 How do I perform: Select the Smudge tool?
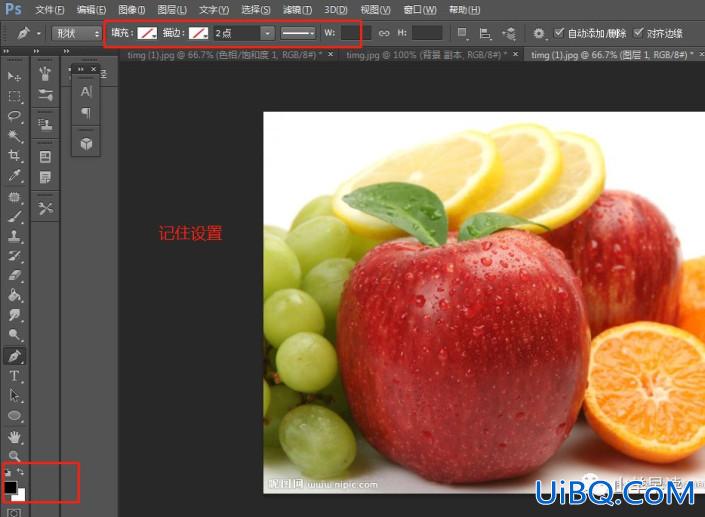point(14,315)
